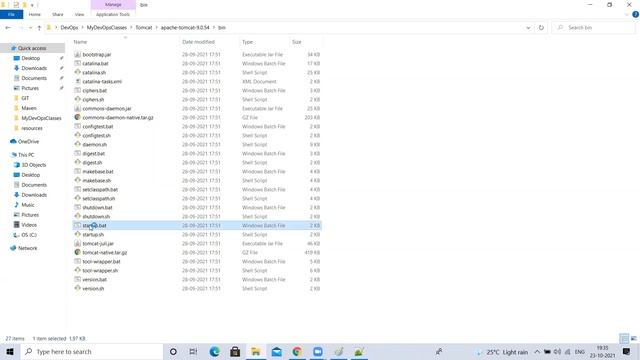Expand breadcrumb arrow after DevOps
The image size is (640, 360).
(x=82, y=28)
